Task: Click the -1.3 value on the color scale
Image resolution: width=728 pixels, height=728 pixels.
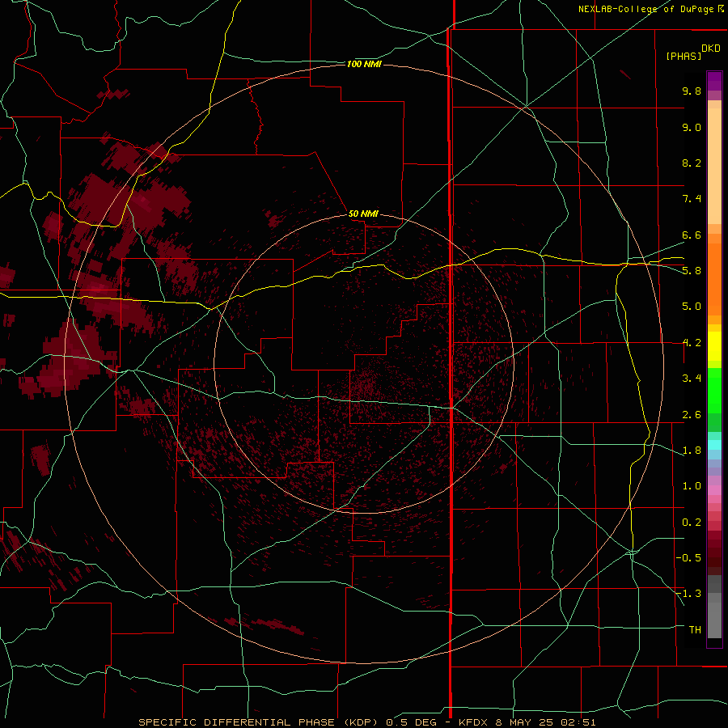Action: tap(688, 594)
